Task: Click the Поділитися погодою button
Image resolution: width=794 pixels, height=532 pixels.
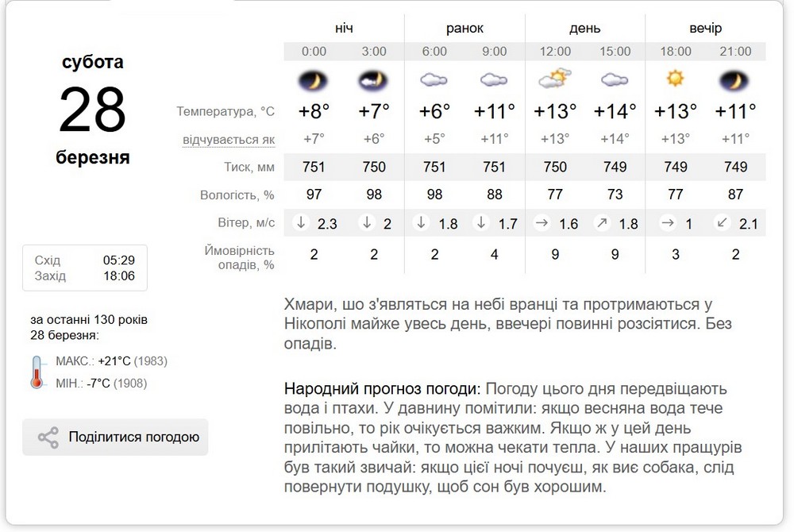Action: pyautogui.click(x=115, y=436)
